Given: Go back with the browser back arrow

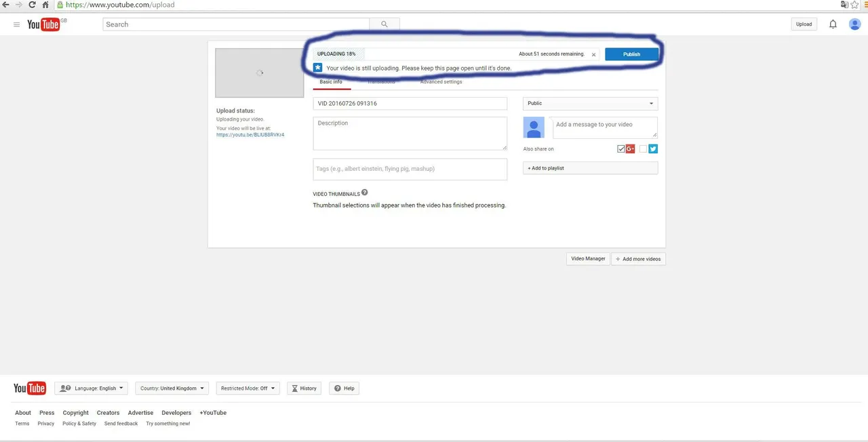Looking at the screenshot, I should pos(5,5).
